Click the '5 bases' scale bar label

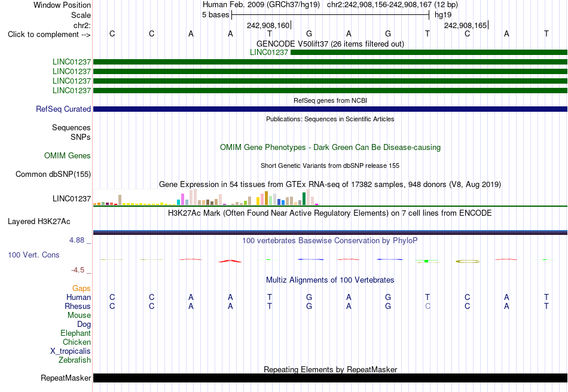(x=215, y=15)
